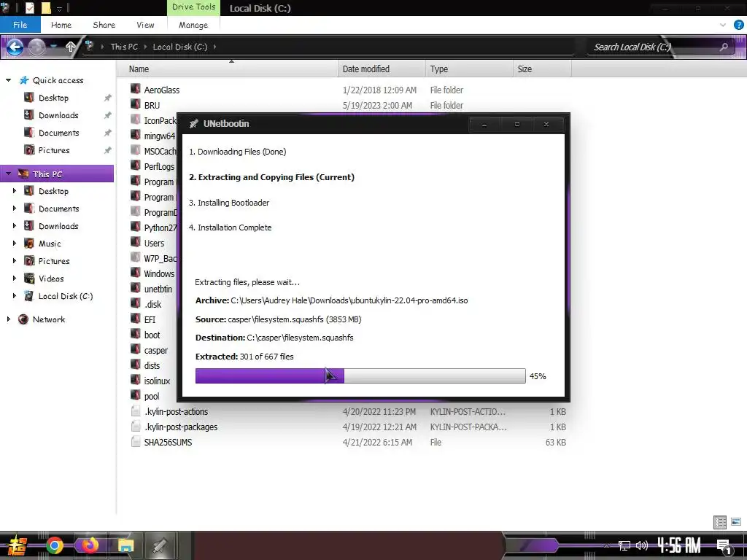This screenshot has width=747, height=560.
Task: Switch to the Home ribbon tab
Action: pos(61,25)
